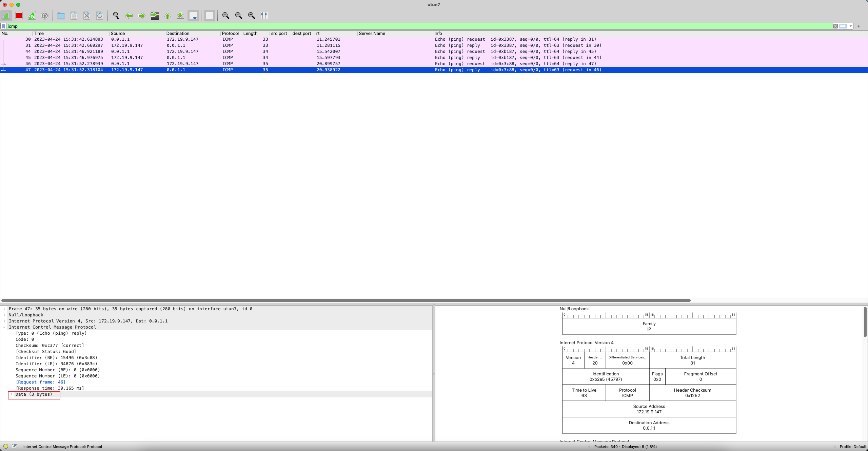
Task: Restart the current capture
Action: [x=32, y=16]
